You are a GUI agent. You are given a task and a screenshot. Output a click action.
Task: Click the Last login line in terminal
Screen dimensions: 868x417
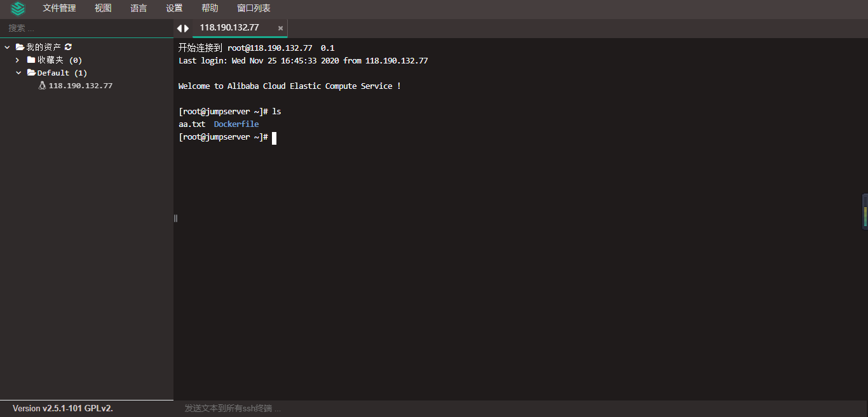pos(303,61)
